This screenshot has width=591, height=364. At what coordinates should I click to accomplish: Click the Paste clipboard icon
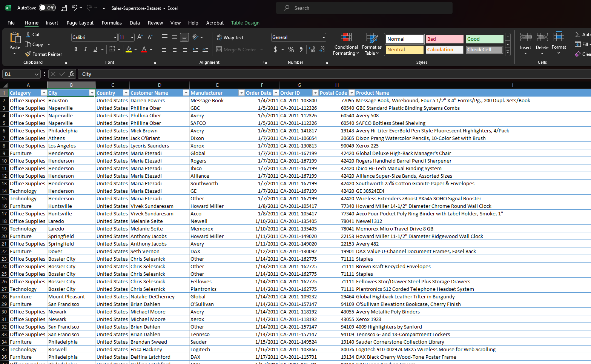click(x=15, y=38)
